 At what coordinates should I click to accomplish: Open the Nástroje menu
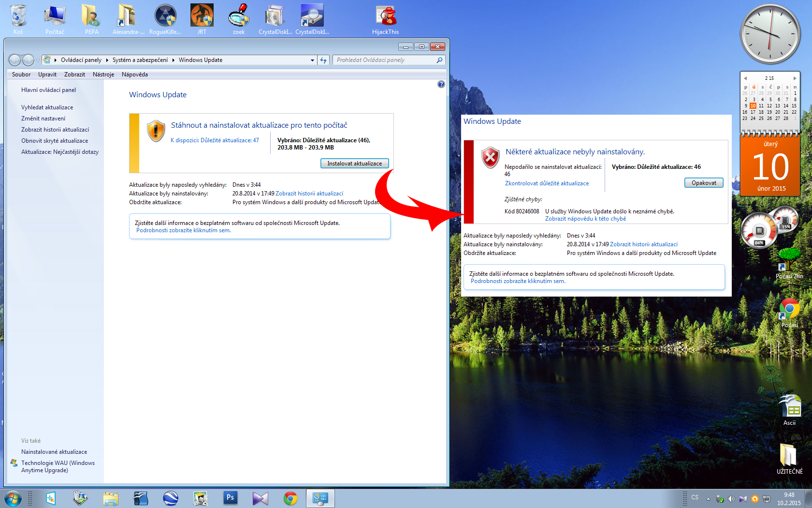103,75
